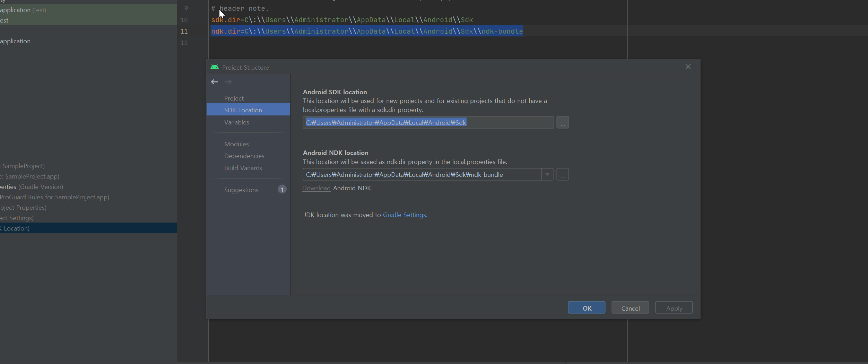Close the Project Structure dialog
This screenshot has height=364, width=868.
tap(688, 67)
